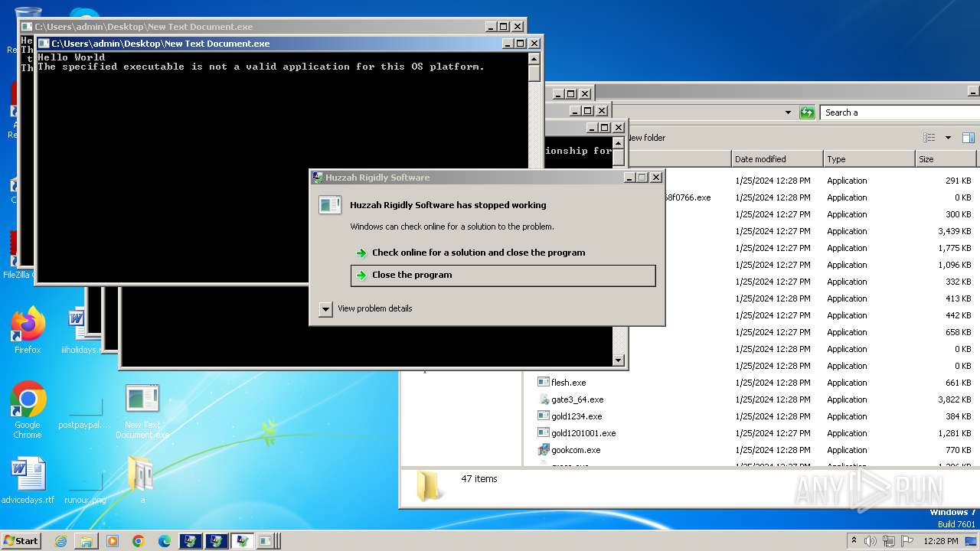Click the 3,822 KB size cell

point(954,399)
